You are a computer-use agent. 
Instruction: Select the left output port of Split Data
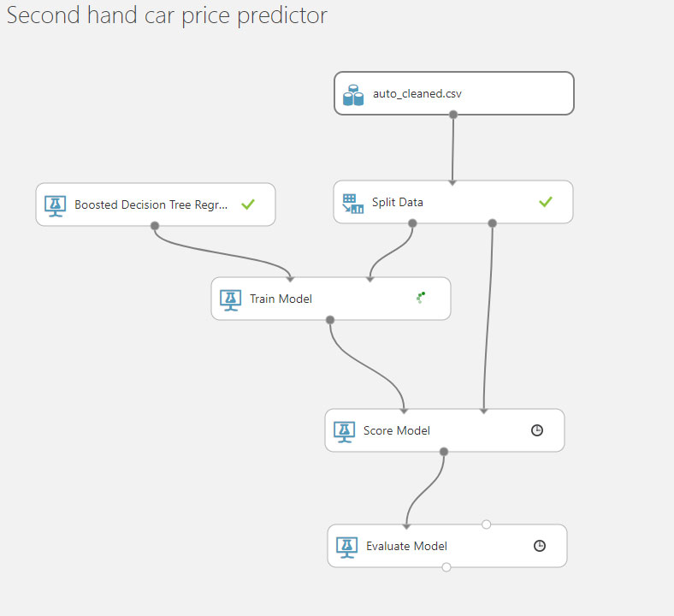pos(412,223)
